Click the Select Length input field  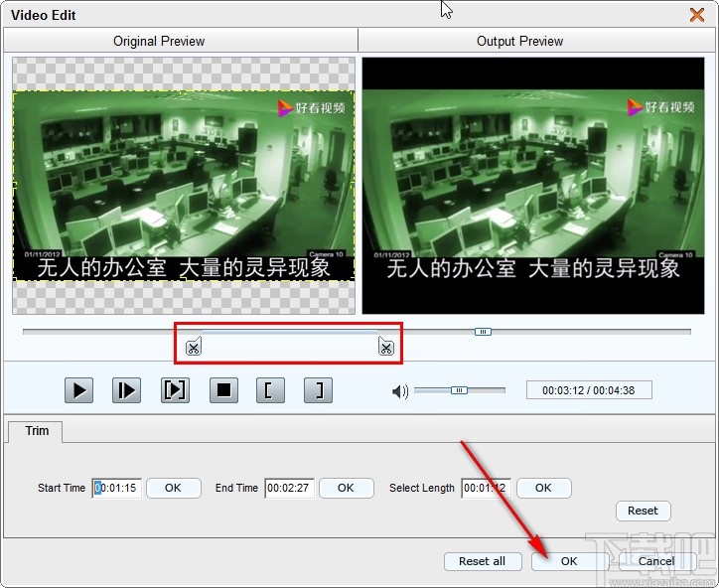click(x=486, y=488)
